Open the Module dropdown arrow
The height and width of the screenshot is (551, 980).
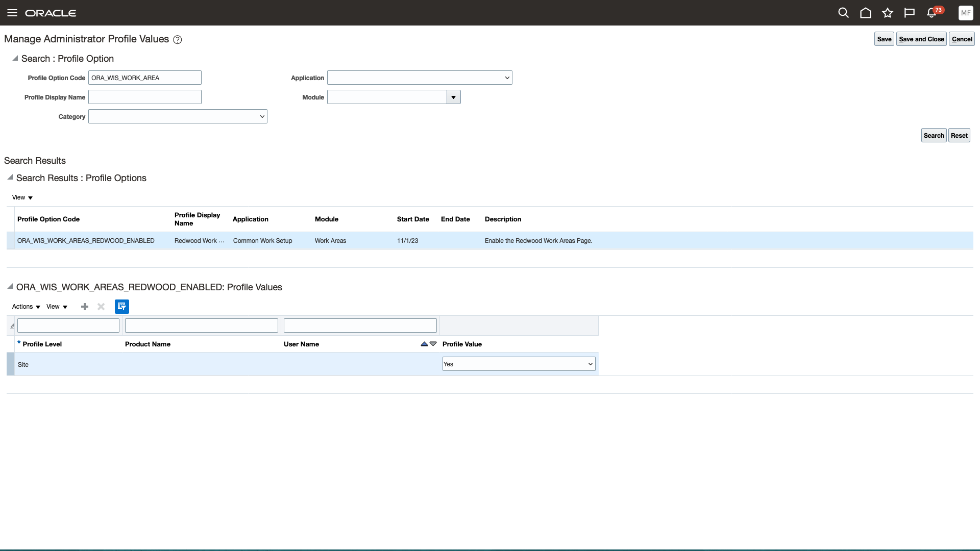[453, 97]
